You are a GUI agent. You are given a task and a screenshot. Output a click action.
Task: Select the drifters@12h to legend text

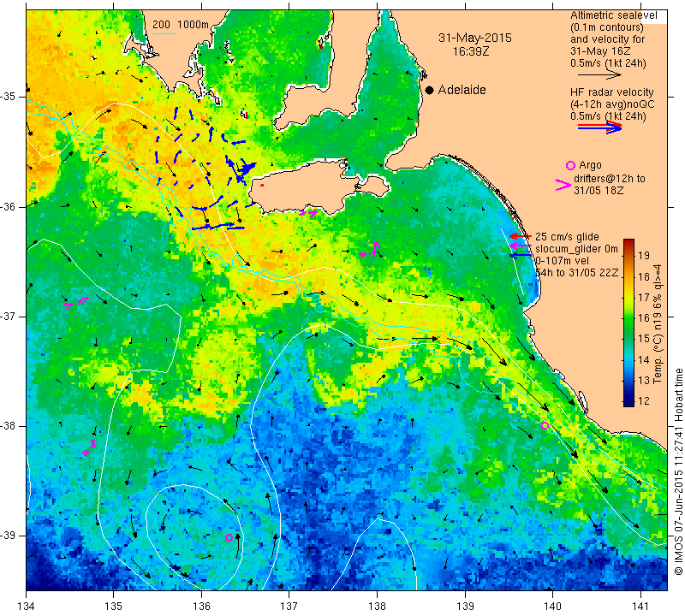point(609,179)
